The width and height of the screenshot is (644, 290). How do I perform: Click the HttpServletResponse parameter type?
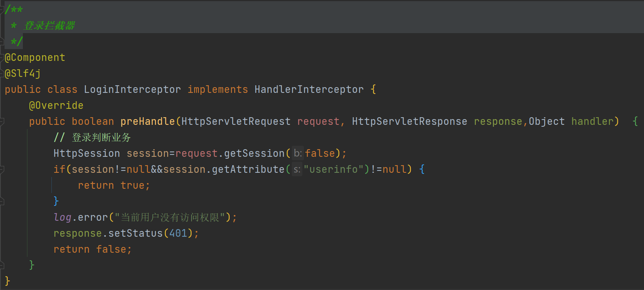[410, 121]
